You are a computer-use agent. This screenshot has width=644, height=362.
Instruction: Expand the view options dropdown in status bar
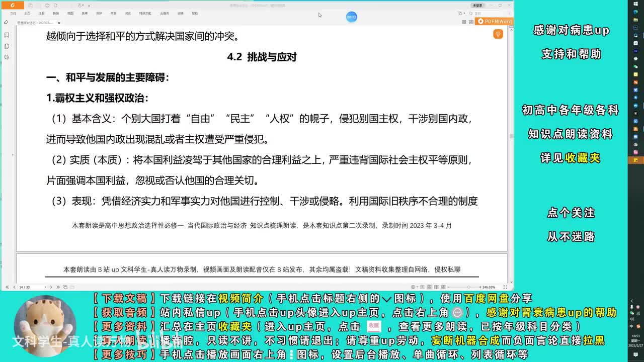click(418, 287)
